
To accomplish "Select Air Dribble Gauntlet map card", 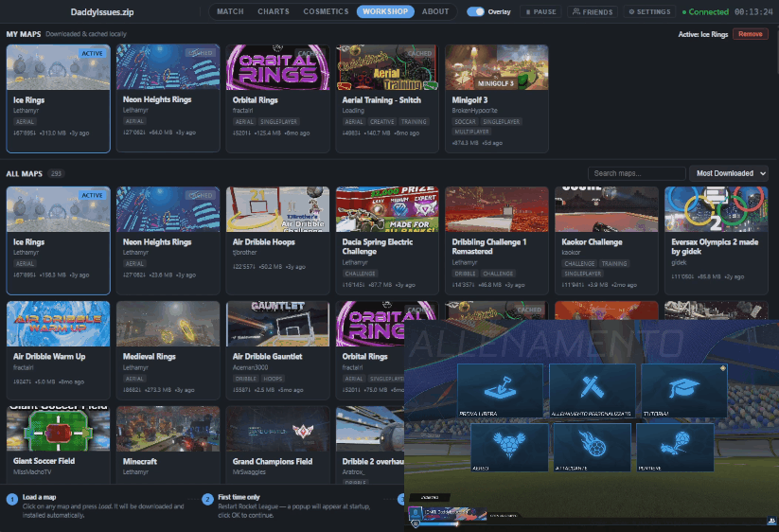I will click(x=277, y=350).
